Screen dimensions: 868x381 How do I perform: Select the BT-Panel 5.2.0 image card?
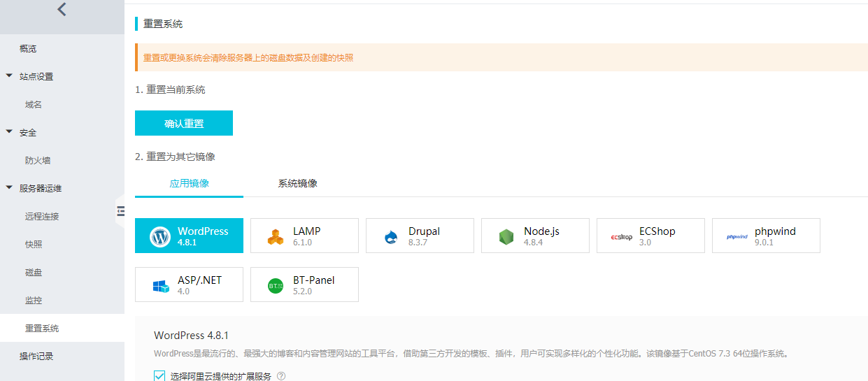pos(304,285)
